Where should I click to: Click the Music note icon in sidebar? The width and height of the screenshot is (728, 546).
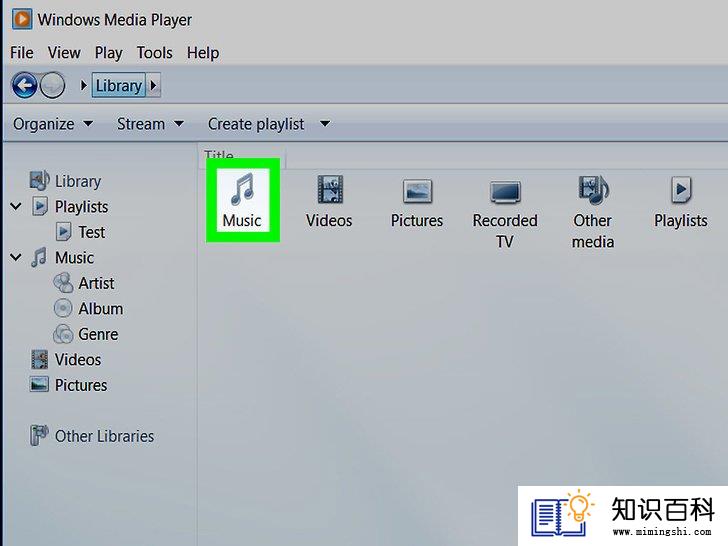pos(39,257)
